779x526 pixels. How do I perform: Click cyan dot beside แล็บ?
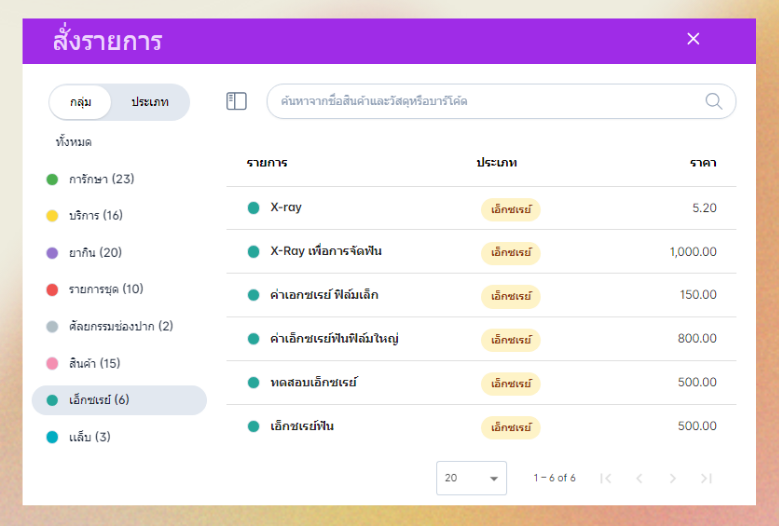pyautogui.click(x=52, y=438)
